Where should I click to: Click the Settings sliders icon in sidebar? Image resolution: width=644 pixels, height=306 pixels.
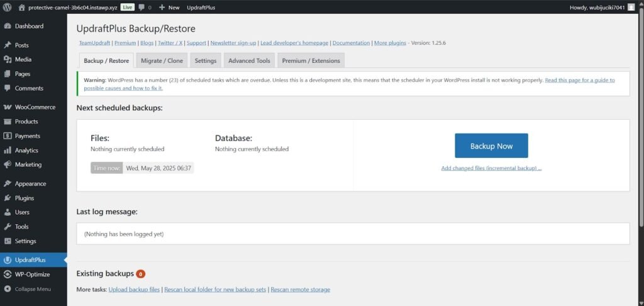point(7,241)
